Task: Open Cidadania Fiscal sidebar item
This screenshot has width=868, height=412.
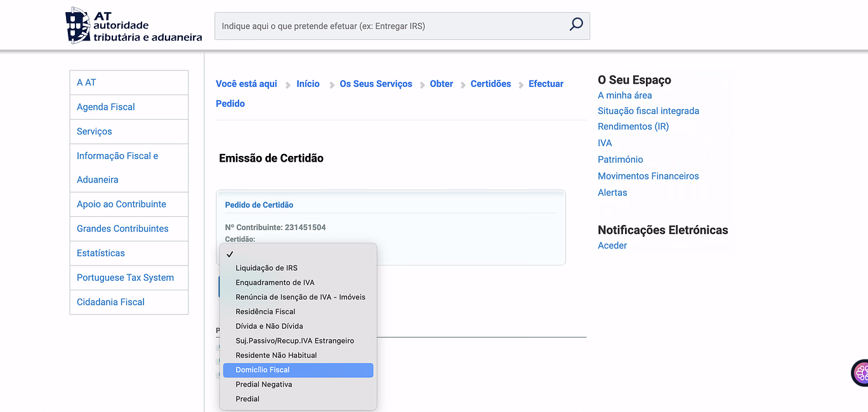Action: 110,302
